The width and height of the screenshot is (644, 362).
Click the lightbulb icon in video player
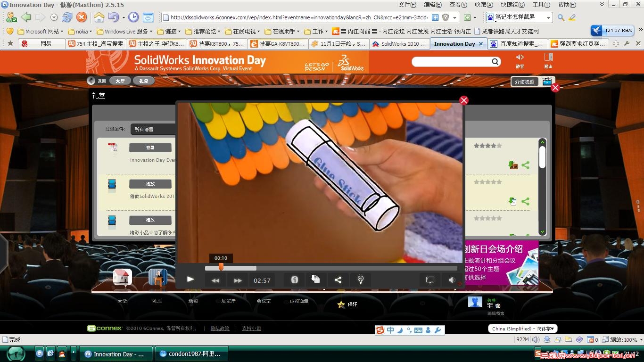click(361, 280)
